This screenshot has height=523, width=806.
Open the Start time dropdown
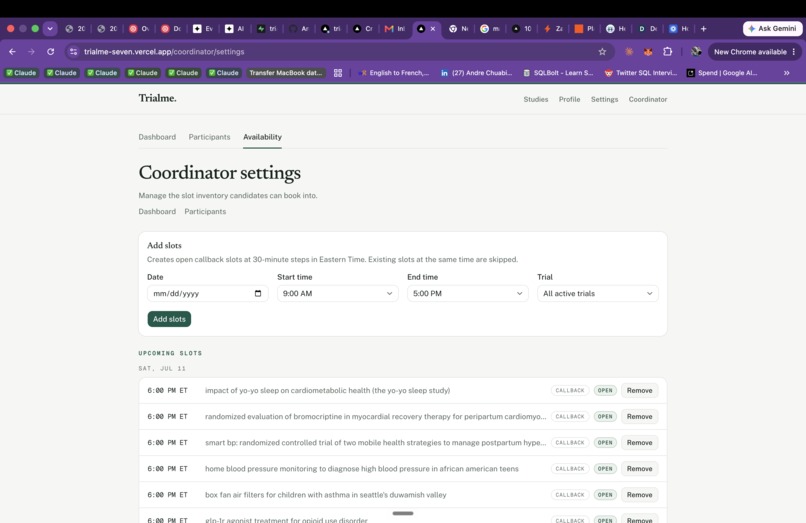tap(337, 293)
